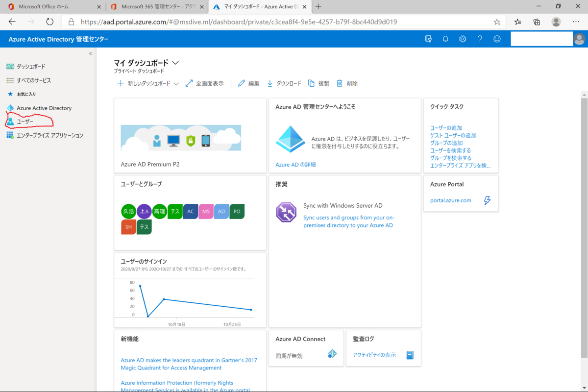This screenshot has width=588, height=392.
Task: Click the Azure AD pyramid logo tile
Action: (291, 139)
